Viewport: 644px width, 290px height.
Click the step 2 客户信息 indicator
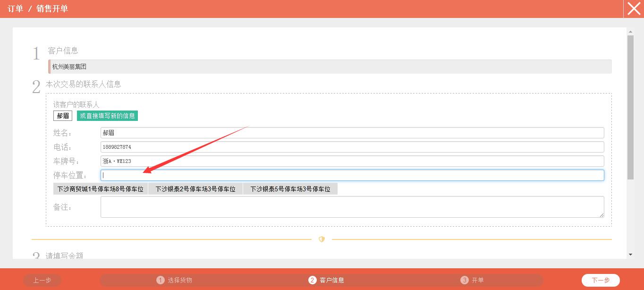click(x=326, y=280)
